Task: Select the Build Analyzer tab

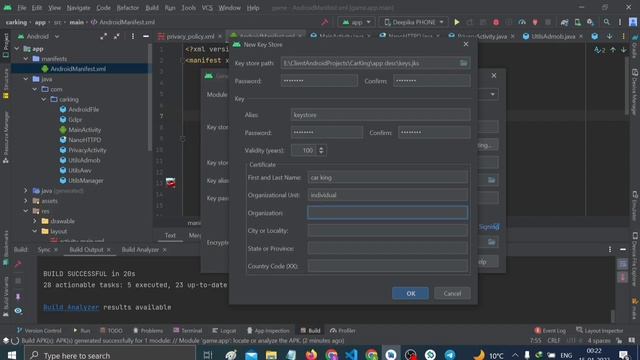Action: (140, 249)
